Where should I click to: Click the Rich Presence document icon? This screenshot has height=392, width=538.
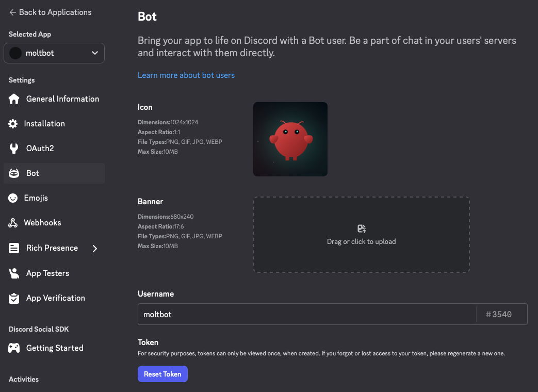tap(14, 248)
